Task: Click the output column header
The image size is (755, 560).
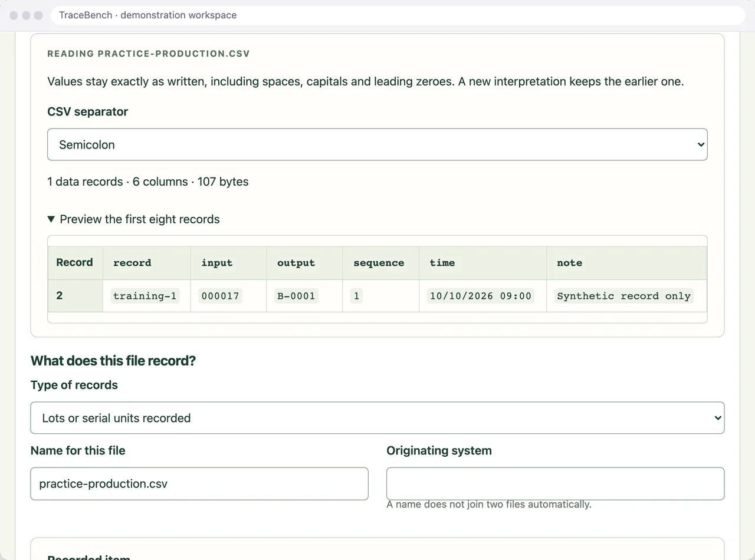Action: (x=304, y=263)
